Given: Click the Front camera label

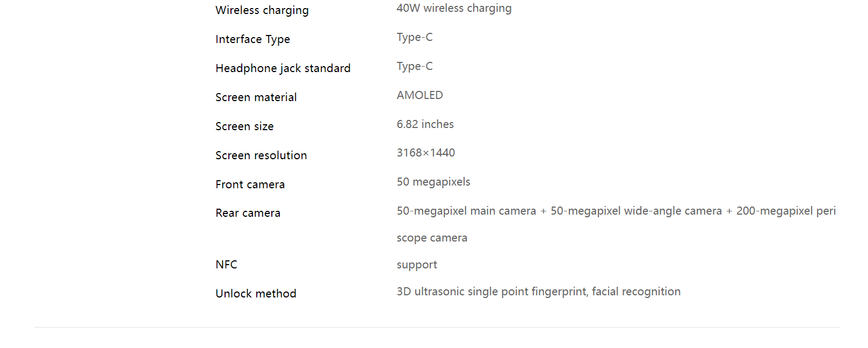Looking at the screenshot, I should [250, 184].
